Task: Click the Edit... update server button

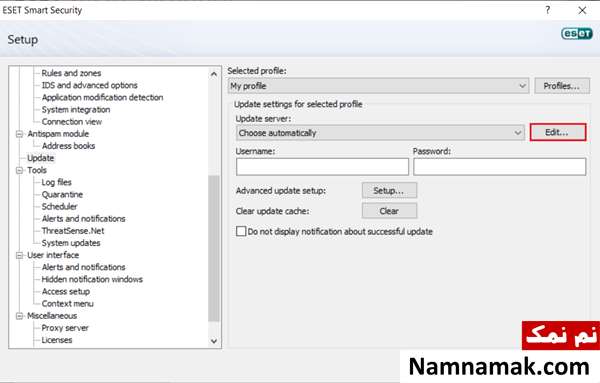Action: [558, 132]
